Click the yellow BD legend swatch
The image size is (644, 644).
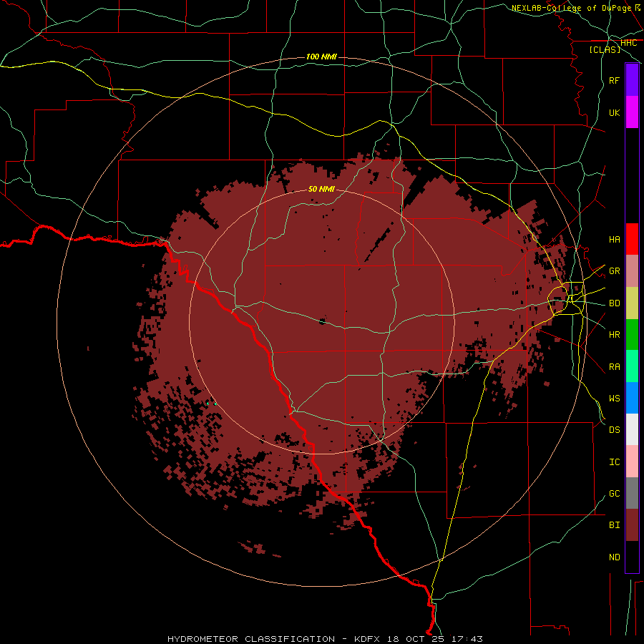click(632, 303)
